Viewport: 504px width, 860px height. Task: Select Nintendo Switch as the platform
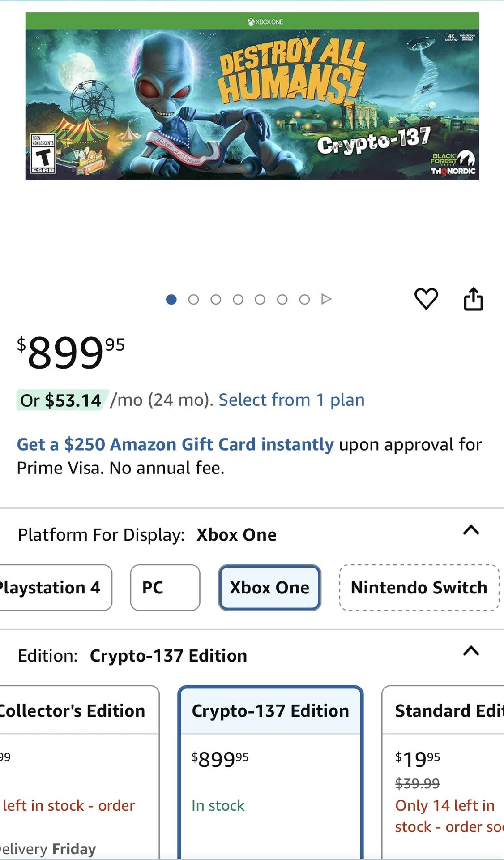point(419,587)
